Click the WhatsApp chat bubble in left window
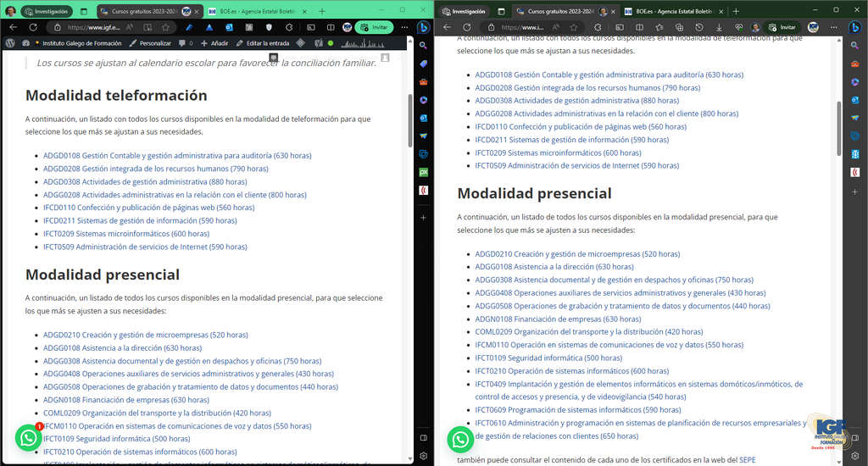 pos(29,437)
